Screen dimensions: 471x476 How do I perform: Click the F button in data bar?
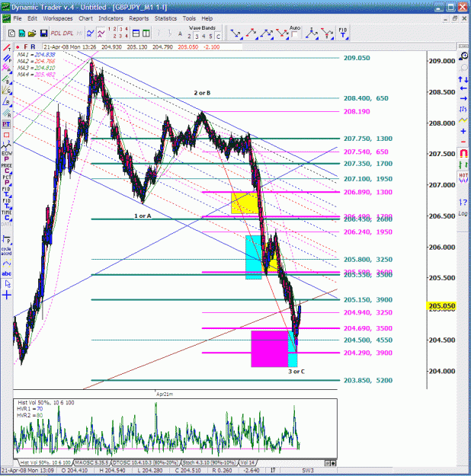coord(25,46)
